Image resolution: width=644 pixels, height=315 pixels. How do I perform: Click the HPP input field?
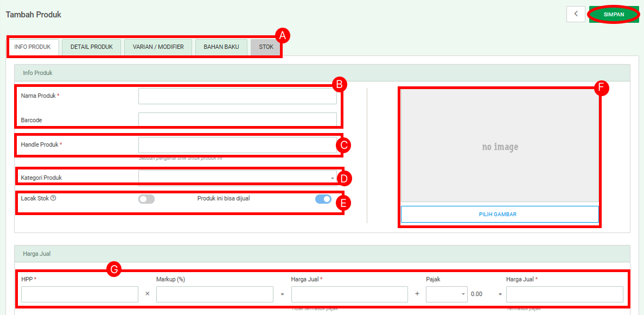[80, 294]
